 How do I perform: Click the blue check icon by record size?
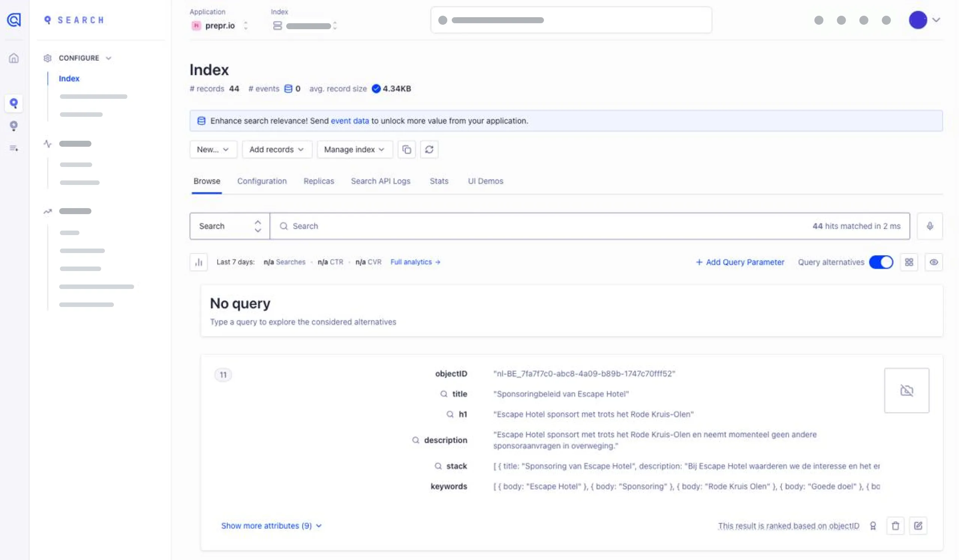[376, 89]
